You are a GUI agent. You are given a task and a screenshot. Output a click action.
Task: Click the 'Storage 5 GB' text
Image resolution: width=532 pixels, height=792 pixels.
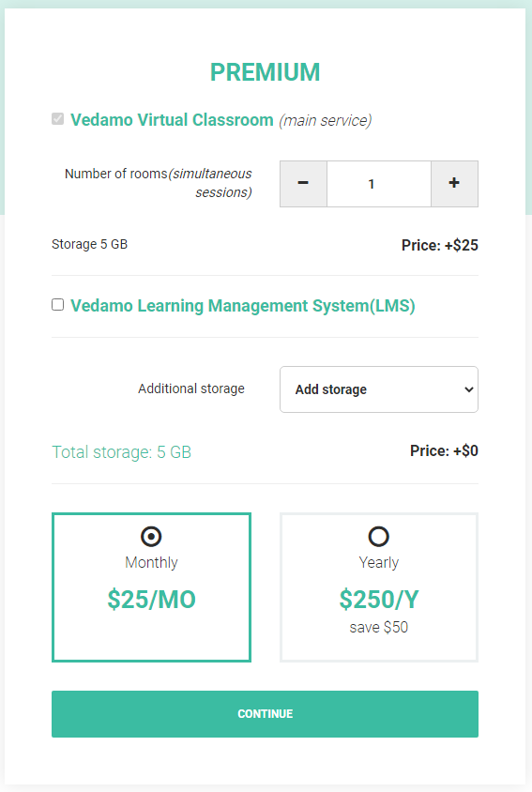[x=89, y=245]
